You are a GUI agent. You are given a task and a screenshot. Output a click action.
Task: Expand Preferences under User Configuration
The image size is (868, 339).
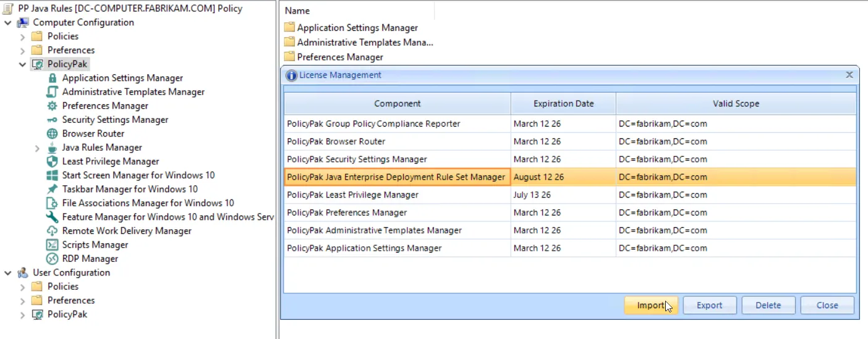pyautogui.click(x=23, y=300)
